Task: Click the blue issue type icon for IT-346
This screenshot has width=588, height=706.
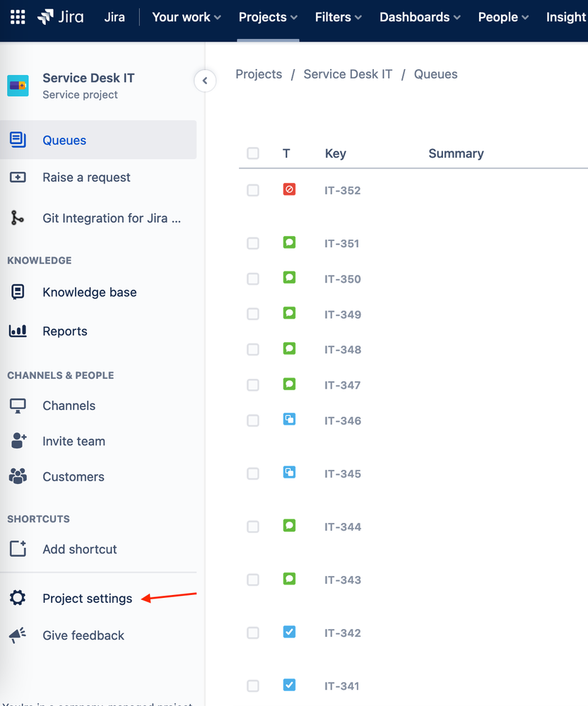Action: tap(289, 419)
